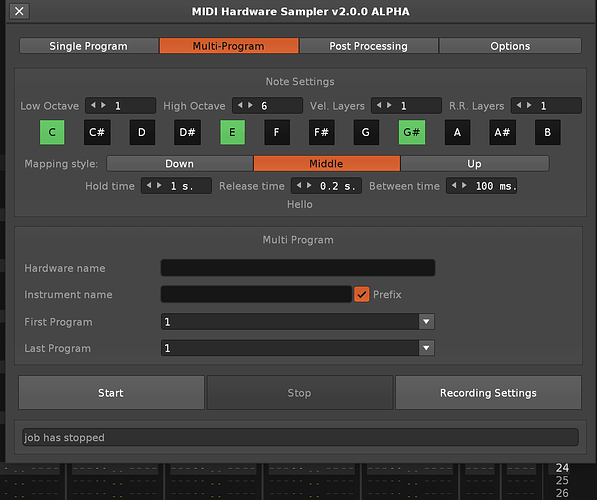The image size is (597, 500).
Task: Open Recording Settings
Action: click(488, 393)
